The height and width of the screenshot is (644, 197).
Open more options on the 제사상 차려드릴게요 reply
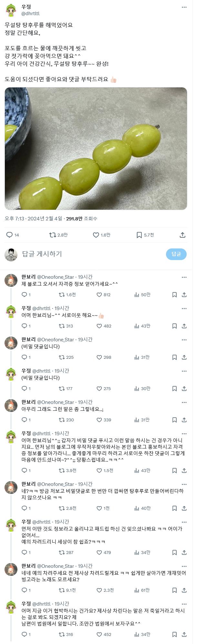point(184,566)
